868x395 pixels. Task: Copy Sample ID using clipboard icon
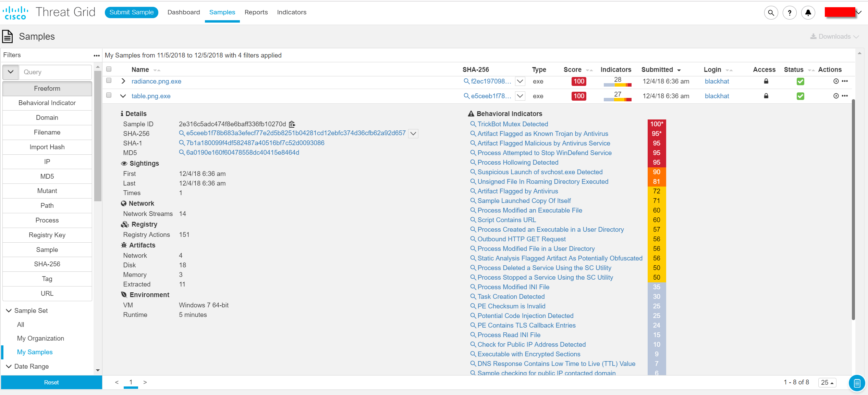292,124
